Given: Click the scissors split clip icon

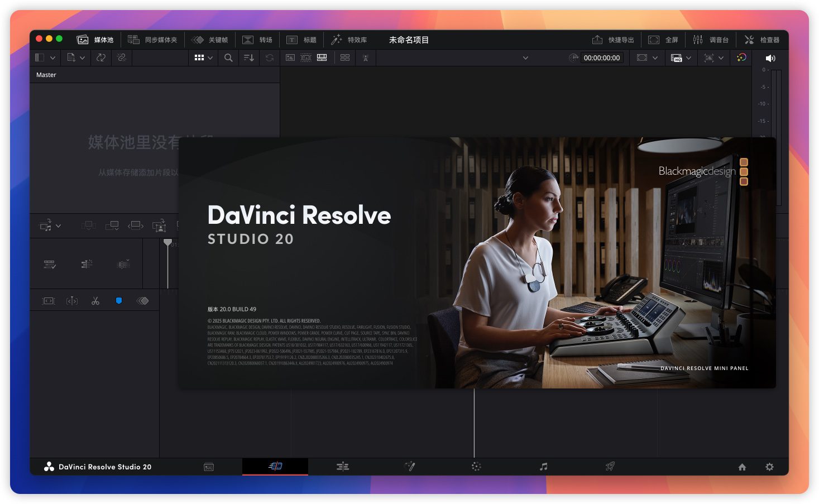Looking at the screenshot, I should [x=95, y=301].
